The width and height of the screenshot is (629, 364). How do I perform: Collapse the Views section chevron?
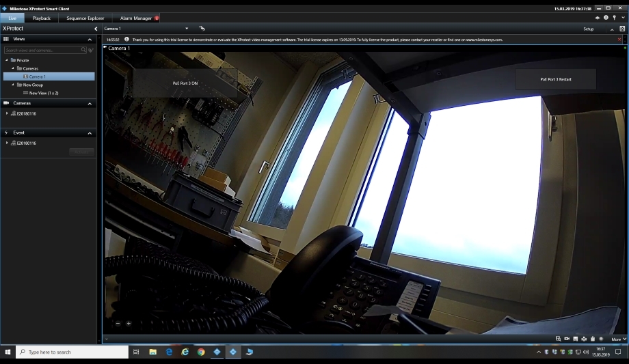click(90, 40)
